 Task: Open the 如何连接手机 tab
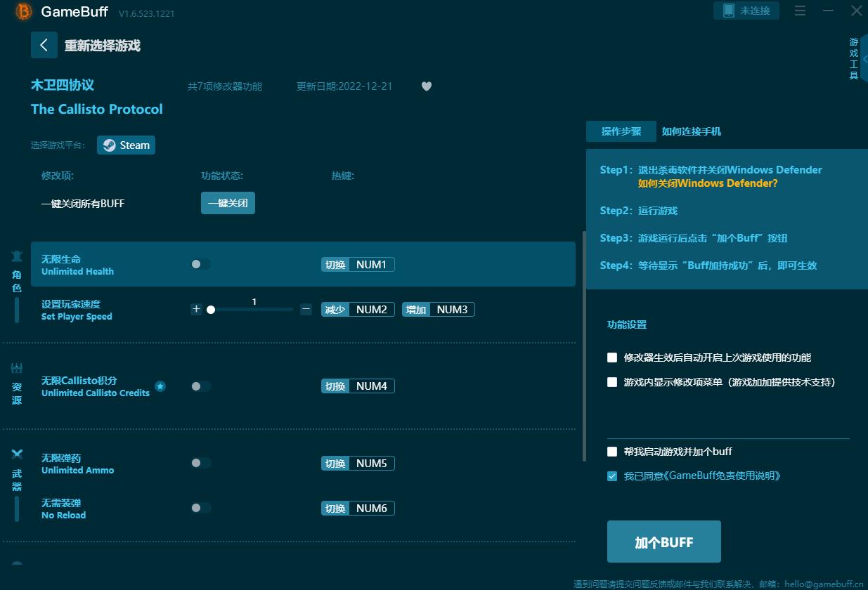692,131
